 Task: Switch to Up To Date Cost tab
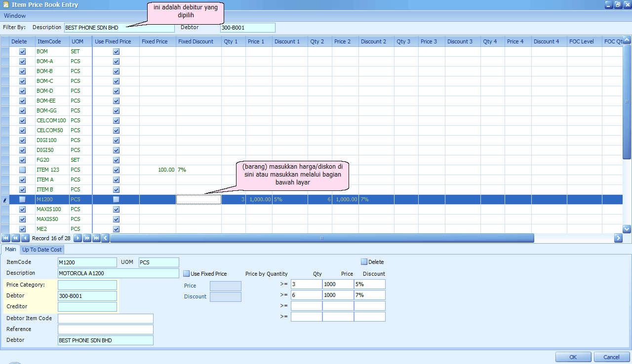[42, 250]
